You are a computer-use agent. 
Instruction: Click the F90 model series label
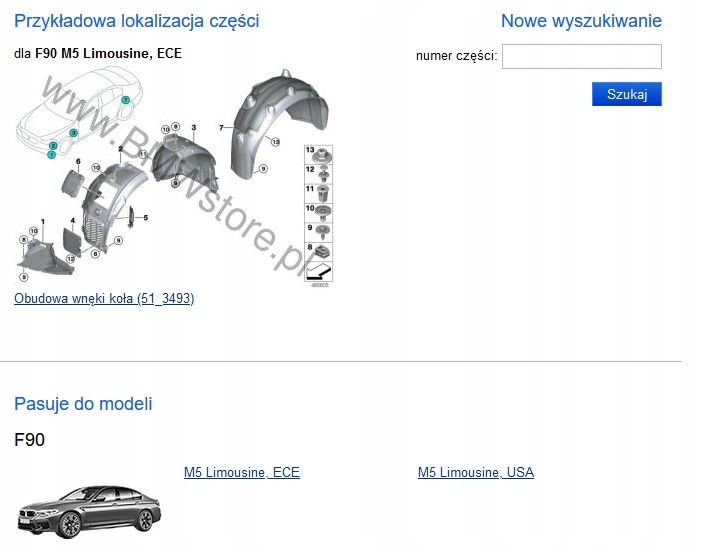click(30, 439)
